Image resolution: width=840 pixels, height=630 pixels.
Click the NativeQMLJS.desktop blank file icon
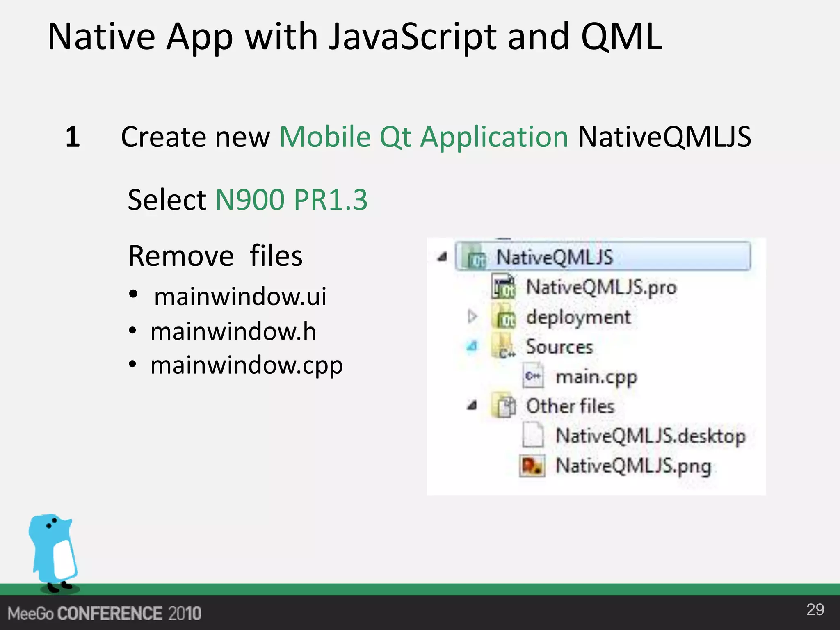(x=533, y=436)
